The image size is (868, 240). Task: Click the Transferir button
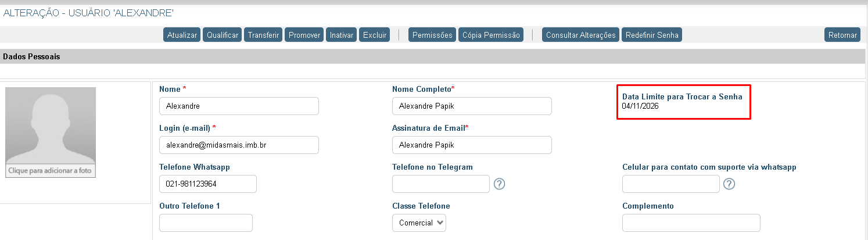coord(263,35)
